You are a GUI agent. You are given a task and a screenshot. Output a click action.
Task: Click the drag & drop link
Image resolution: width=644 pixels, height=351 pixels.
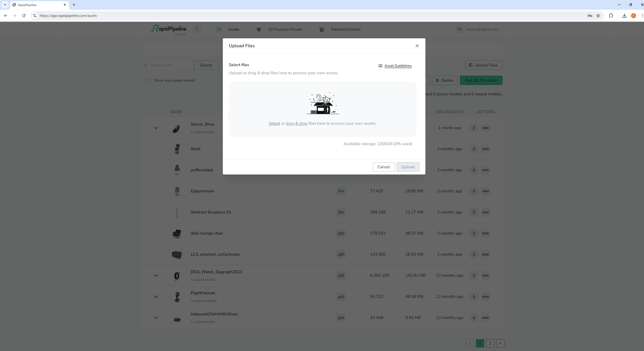coord(296,123)
